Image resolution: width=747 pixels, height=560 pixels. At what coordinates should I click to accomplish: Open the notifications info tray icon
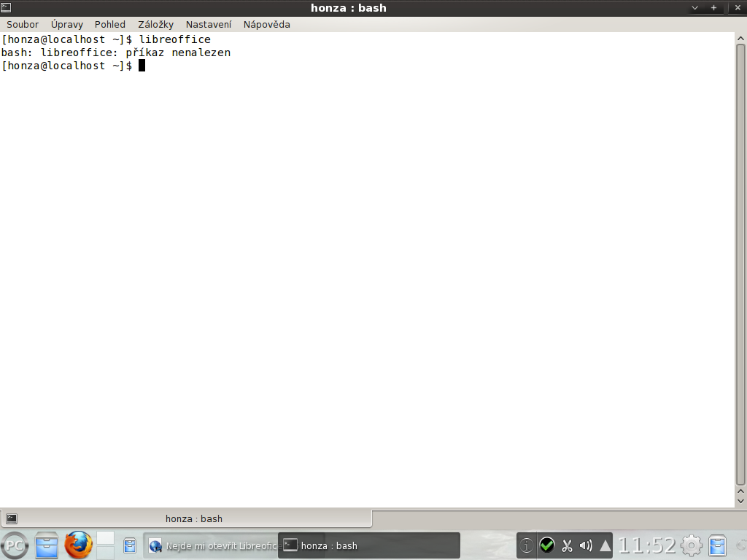[527, 545]
